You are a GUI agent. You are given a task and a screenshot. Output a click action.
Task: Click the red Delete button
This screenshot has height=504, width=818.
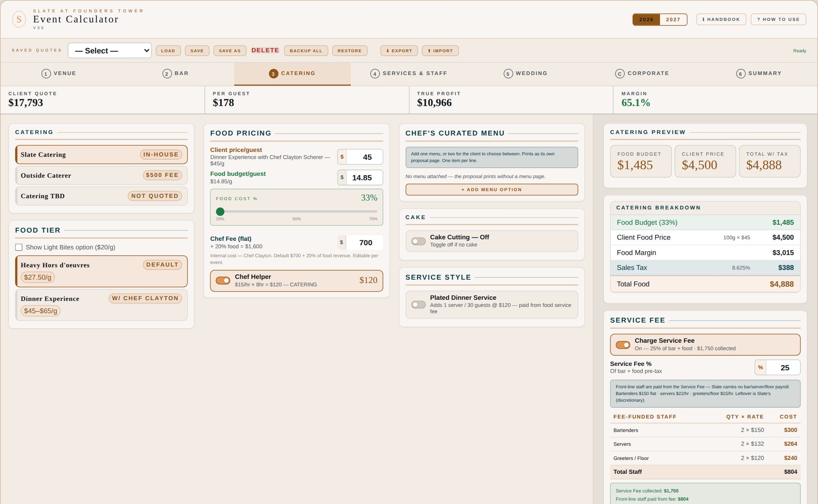tap(265, 50)
